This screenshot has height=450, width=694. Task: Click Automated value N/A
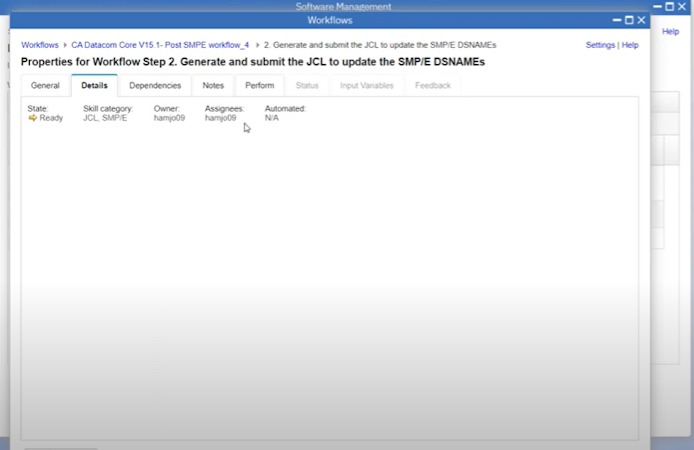tap(272, 118)
